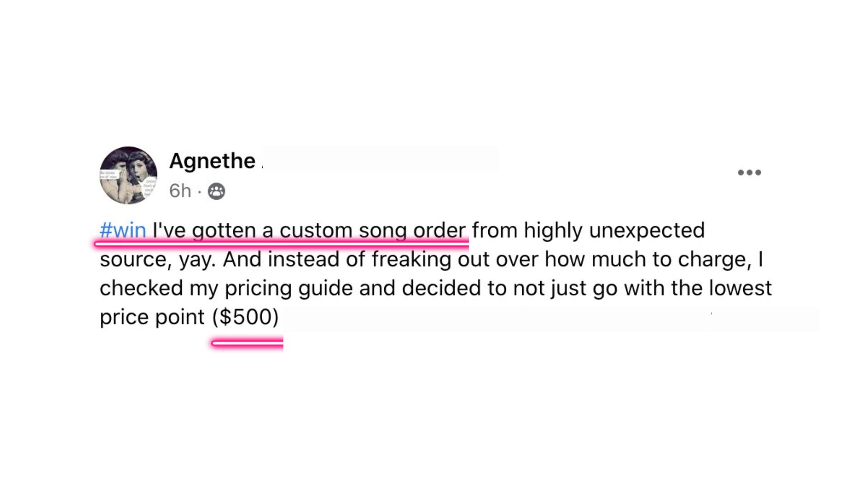Click the blurred surname area beside Agnethe
The image size is (868, 488).
[x=380, y=160]
